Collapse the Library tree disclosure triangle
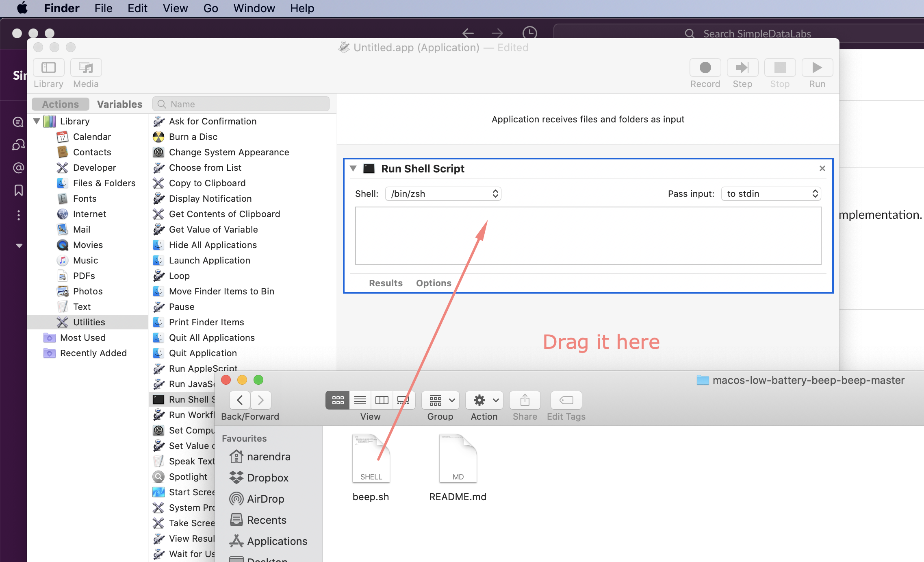924x562 pixels. 37,121
